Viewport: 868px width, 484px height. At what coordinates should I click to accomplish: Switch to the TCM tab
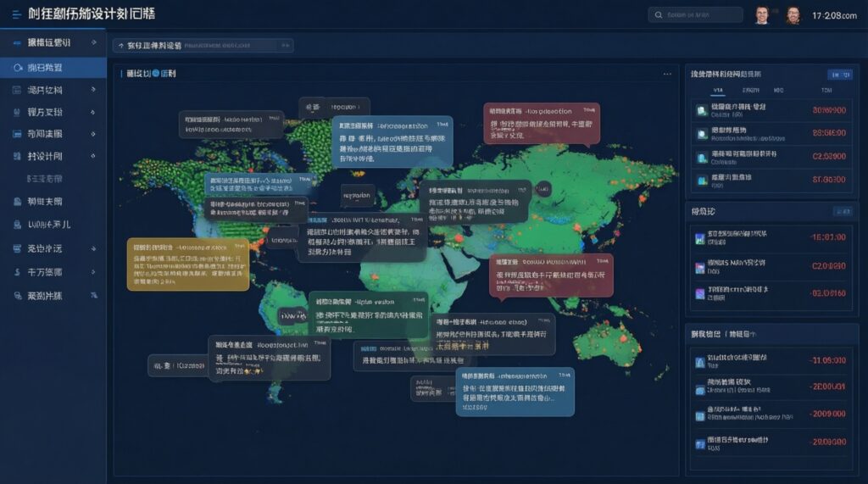pos(826,90)
